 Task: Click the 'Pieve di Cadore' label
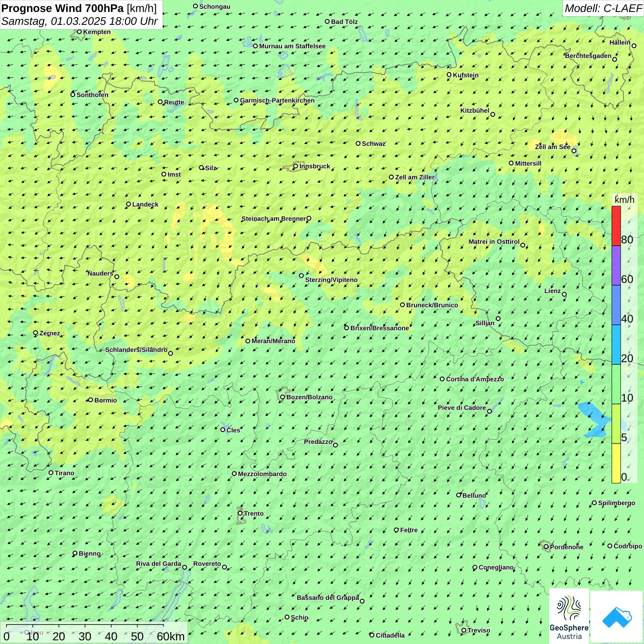[462, 408]
